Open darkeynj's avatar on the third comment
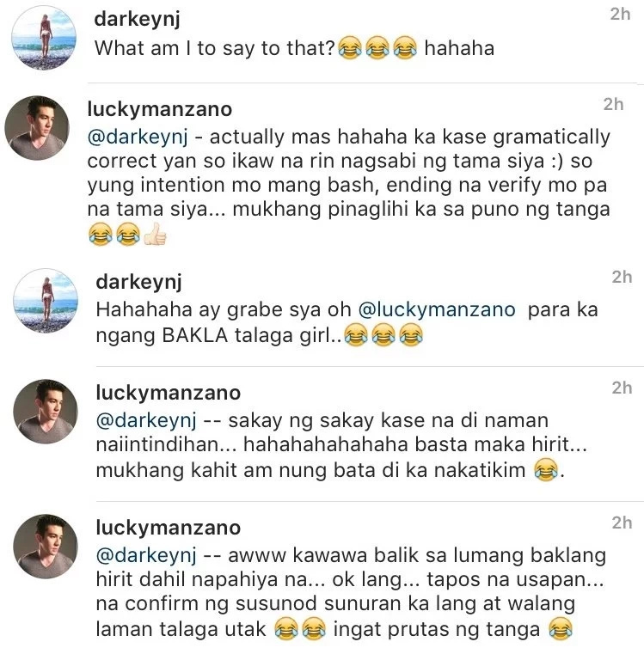 pyautogui.click(x=46, y=301)
